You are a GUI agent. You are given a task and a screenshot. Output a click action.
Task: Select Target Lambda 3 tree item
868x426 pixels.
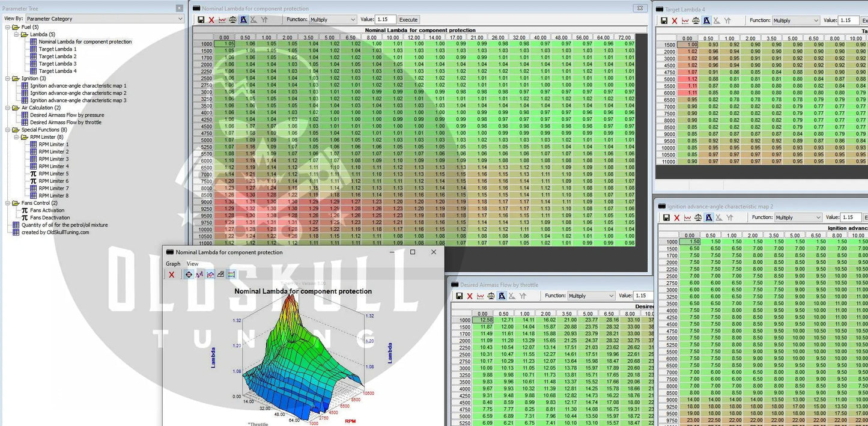click(57, 64)
